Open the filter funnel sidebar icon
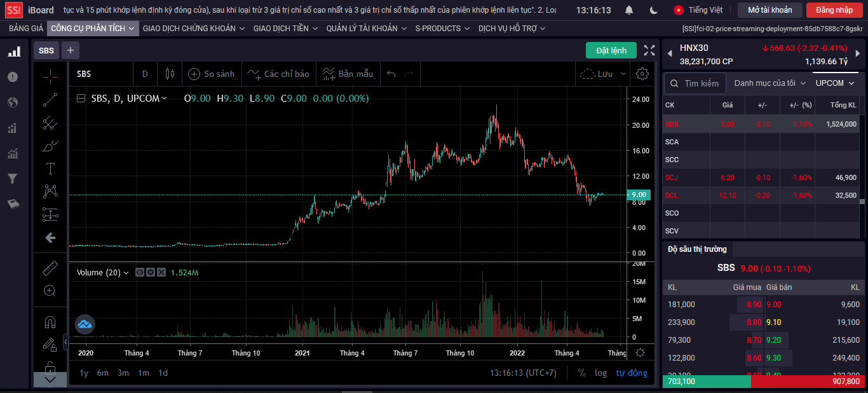The height and width of the screenshot is (393, 868). [12, 179]
